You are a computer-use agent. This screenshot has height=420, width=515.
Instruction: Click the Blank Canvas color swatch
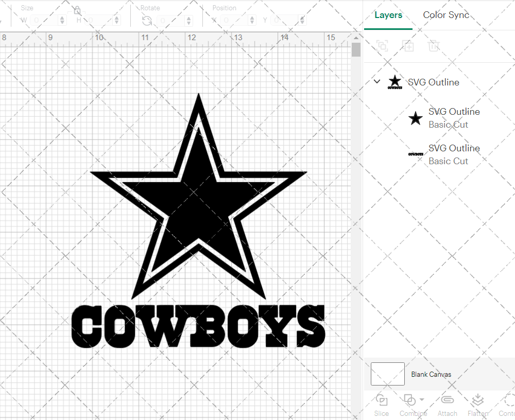click(387, 374)
